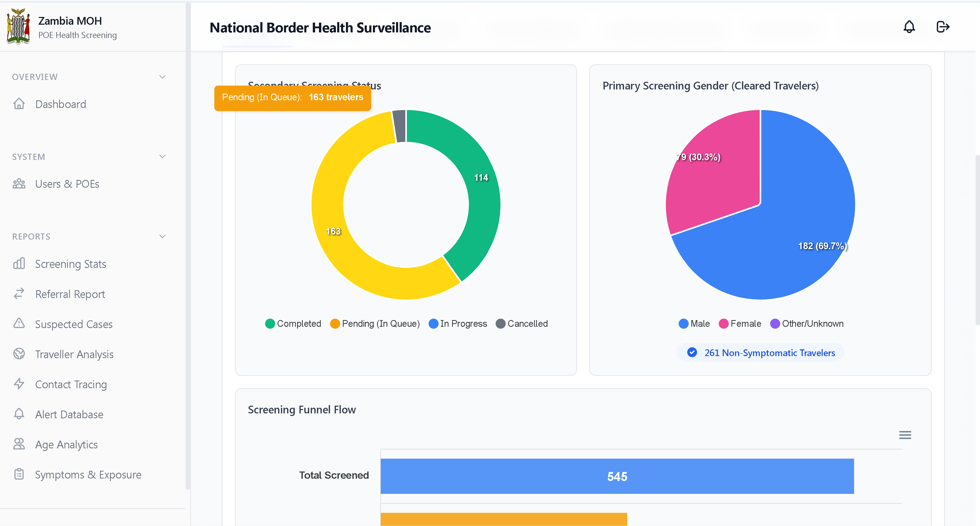Collapse the SYSTEM section

pos(162,156)
